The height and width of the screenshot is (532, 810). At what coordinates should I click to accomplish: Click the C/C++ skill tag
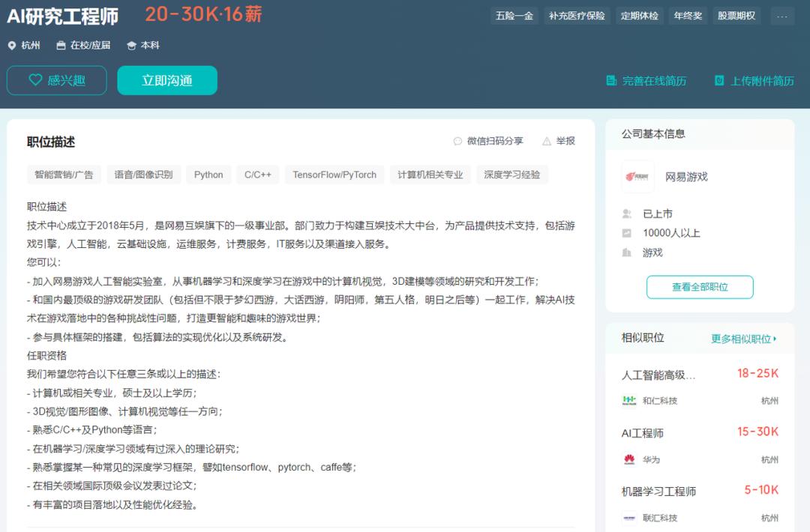pyautogui.click(x=258, y=175)
